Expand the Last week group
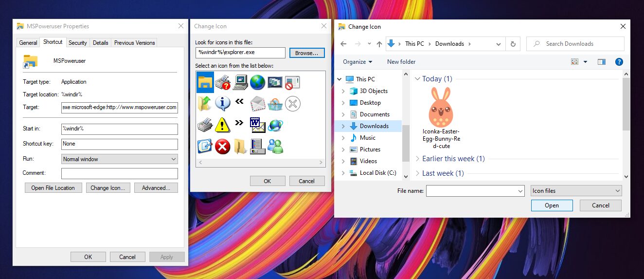The width and height of the screenshot is (644, 279). click(x=417, y=173)
